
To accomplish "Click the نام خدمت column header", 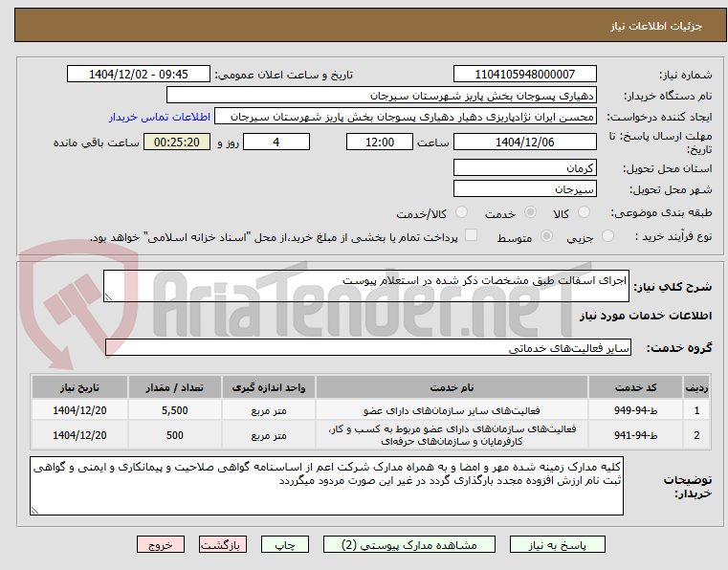I will (x=452, y=387).
